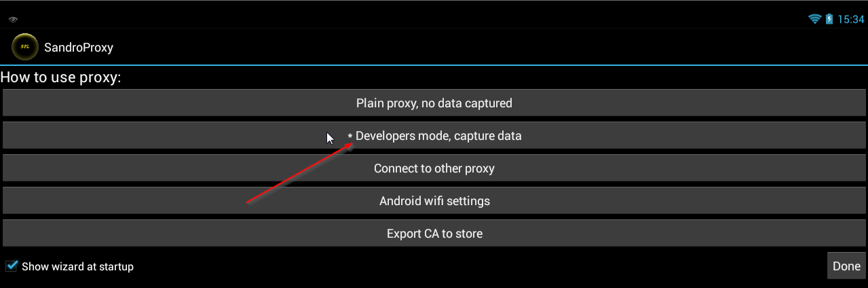Tap the battery charging icon
The image size is (868, 288).
pos(829,19)
